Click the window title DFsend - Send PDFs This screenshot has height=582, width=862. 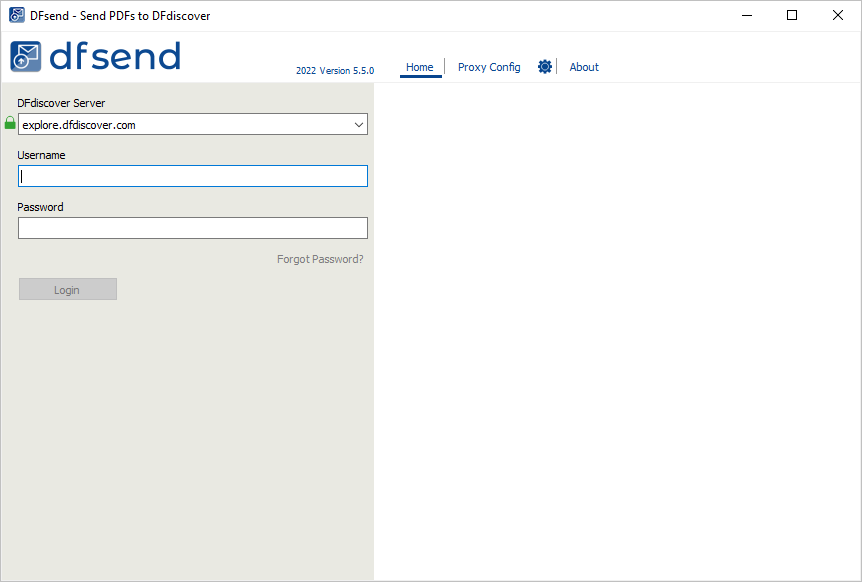[120, 16]
